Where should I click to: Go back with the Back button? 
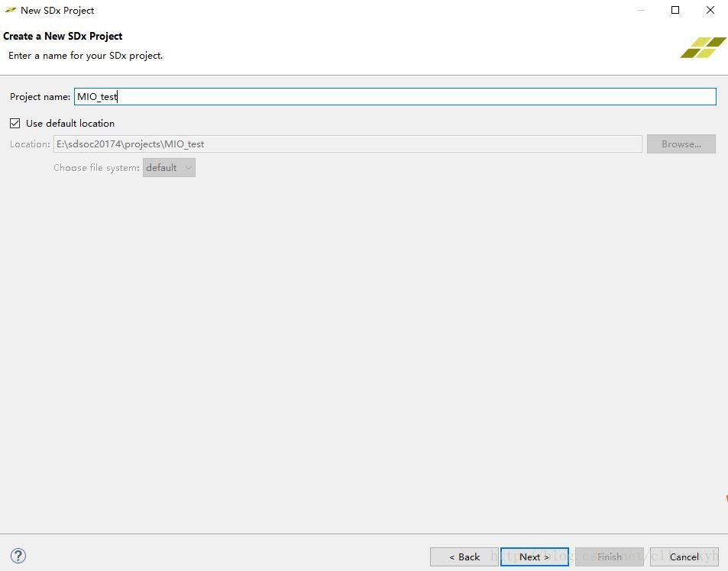pos(464,556)
